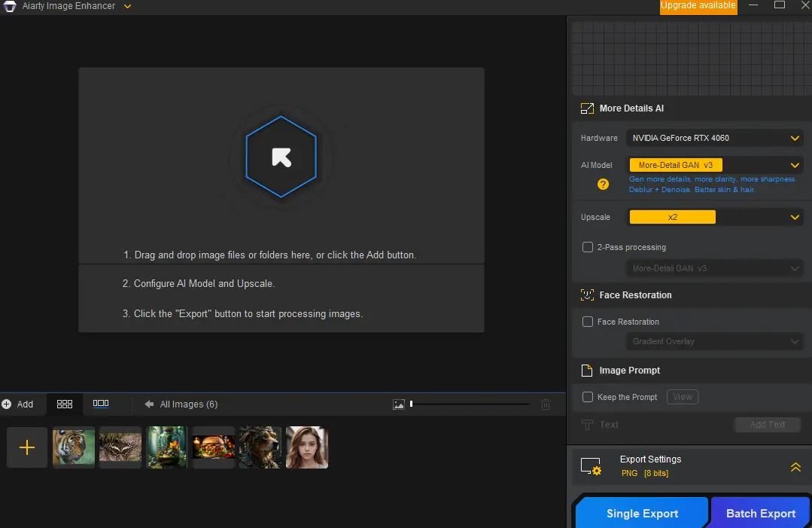Click the grid view icon
The image size is (812, 528).
[x=65, y=404]
